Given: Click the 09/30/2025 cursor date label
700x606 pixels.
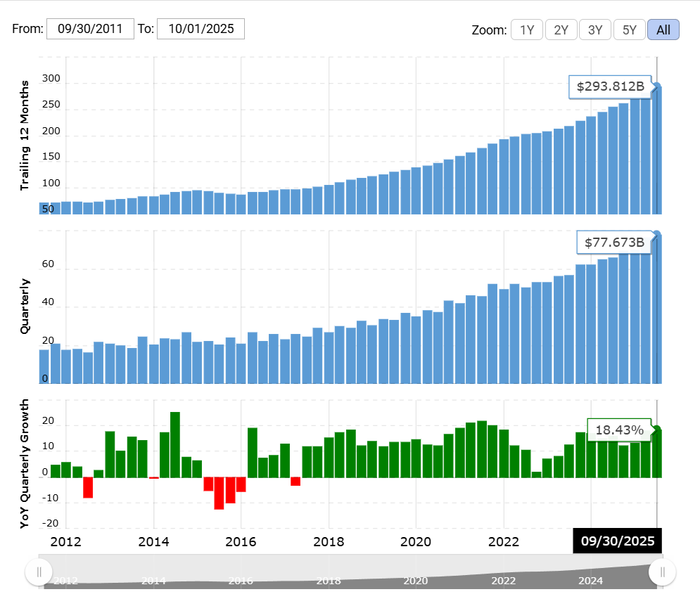Looking at the screenshot, I should click(617, 541).
